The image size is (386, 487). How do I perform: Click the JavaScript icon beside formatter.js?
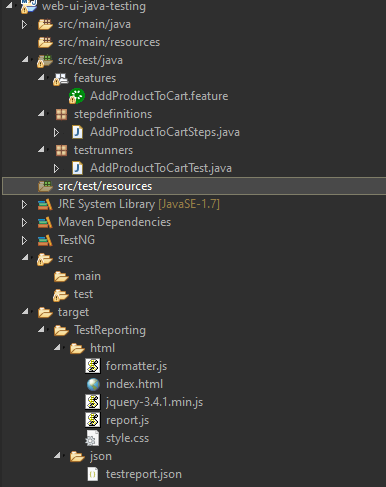(93, 366)
